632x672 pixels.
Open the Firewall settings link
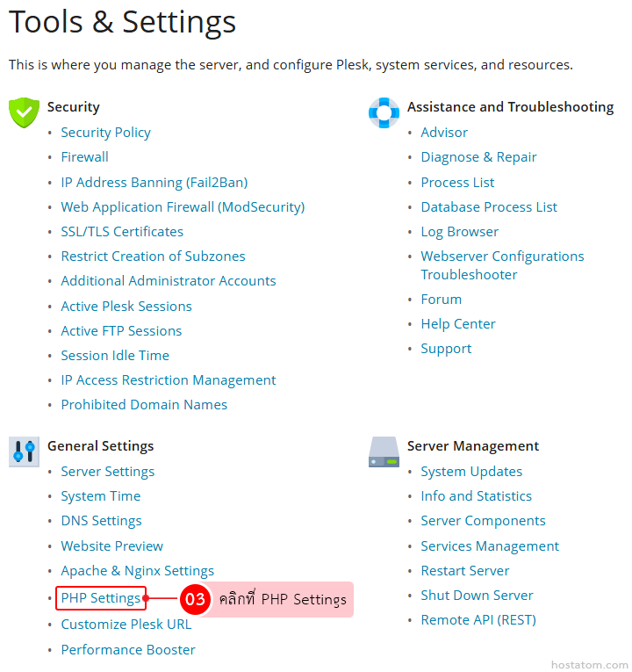(84, 157)
